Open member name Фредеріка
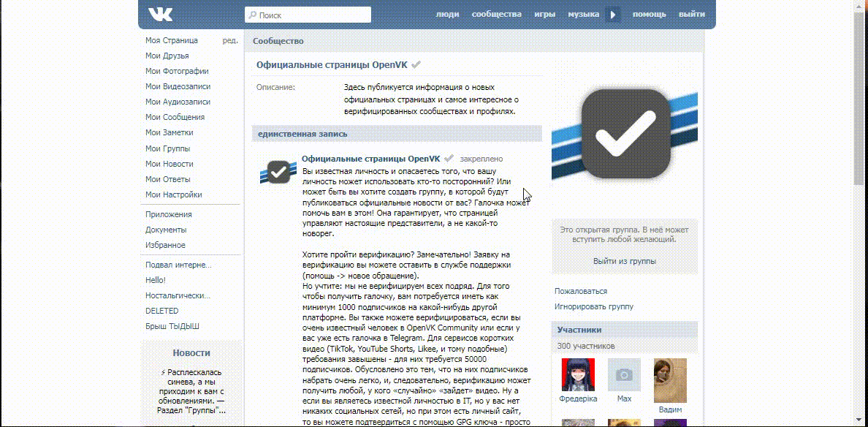This screenshot has height=427, width=868. pos(578,398)
